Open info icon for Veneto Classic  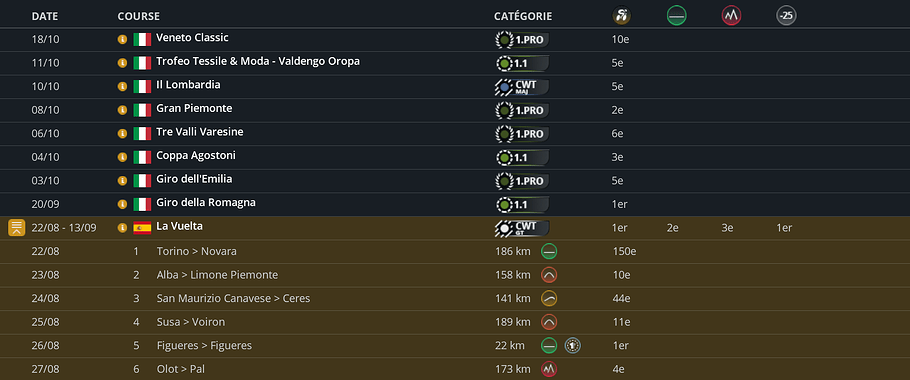[x=122, y=39]
